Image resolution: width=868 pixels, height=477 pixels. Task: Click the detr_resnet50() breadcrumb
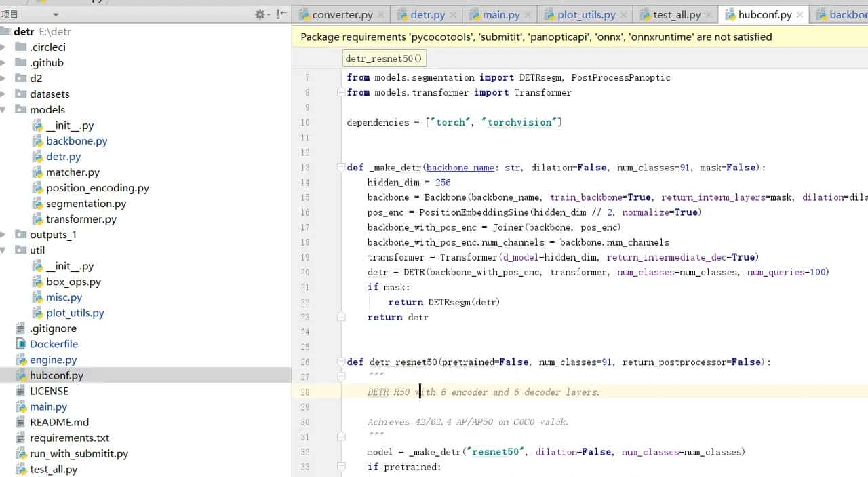384,58
